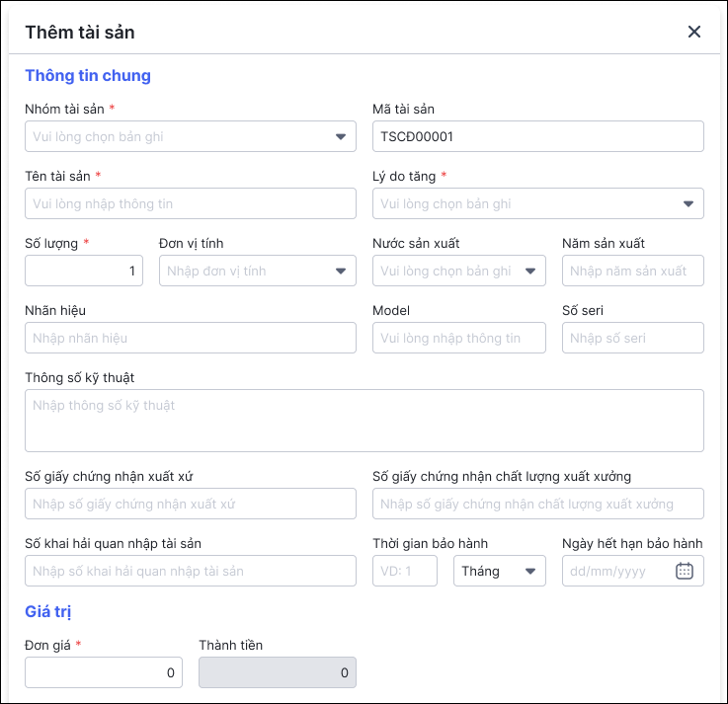
Task: Focus the Tên tài sản input field
Action: tap(191, 203)
